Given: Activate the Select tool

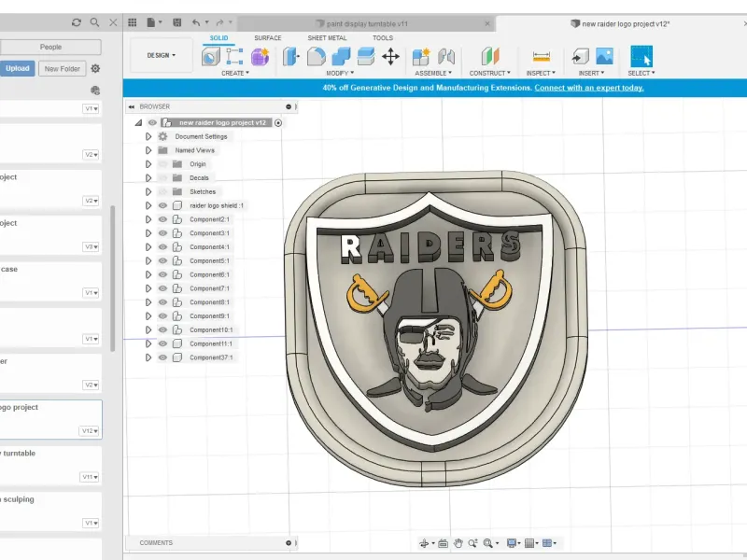Looking at the screenshot, I should [641, 56].
